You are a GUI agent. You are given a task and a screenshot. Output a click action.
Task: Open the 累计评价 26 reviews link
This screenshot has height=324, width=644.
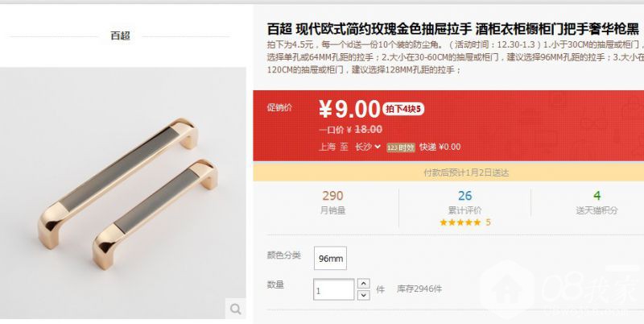coord(464,202)
